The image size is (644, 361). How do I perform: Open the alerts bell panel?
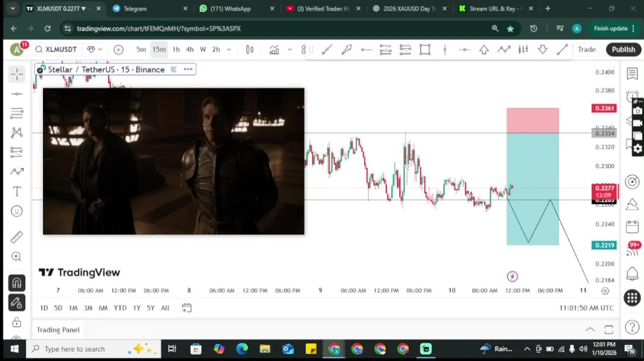pos(632,274)
